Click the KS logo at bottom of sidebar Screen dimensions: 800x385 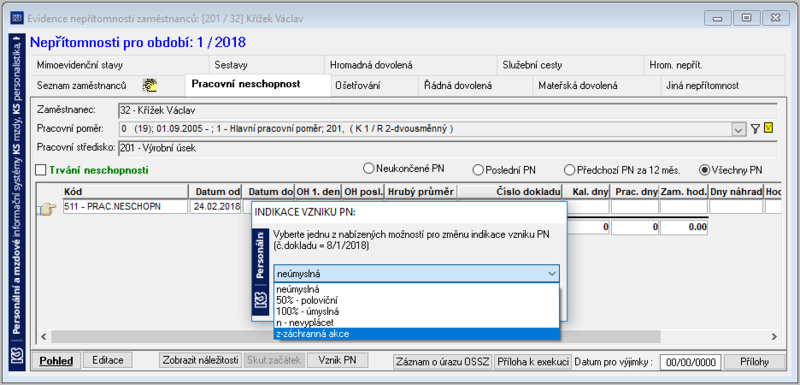coord(18,355)
